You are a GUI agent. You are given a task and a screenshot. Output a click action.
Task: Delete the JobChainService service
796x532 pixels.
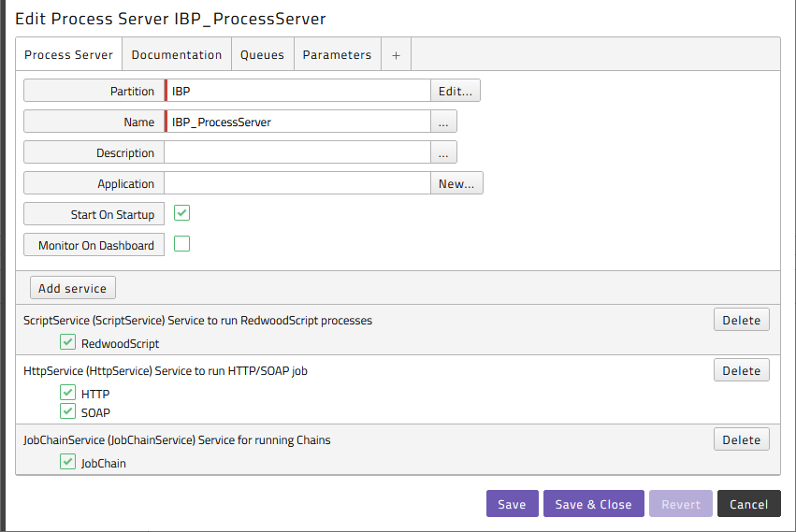tap(741, 439)
